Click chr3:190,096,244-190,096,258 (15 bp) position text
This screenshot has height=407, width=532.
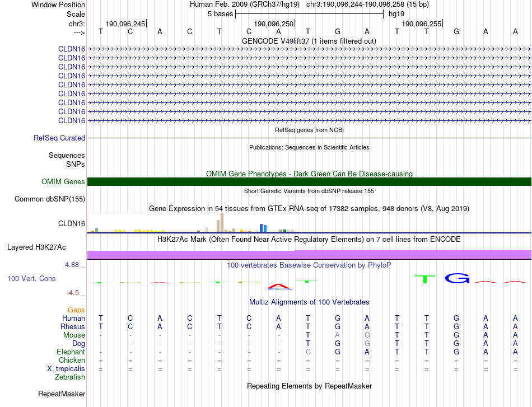pyautogui.click(x=367, y=4)
